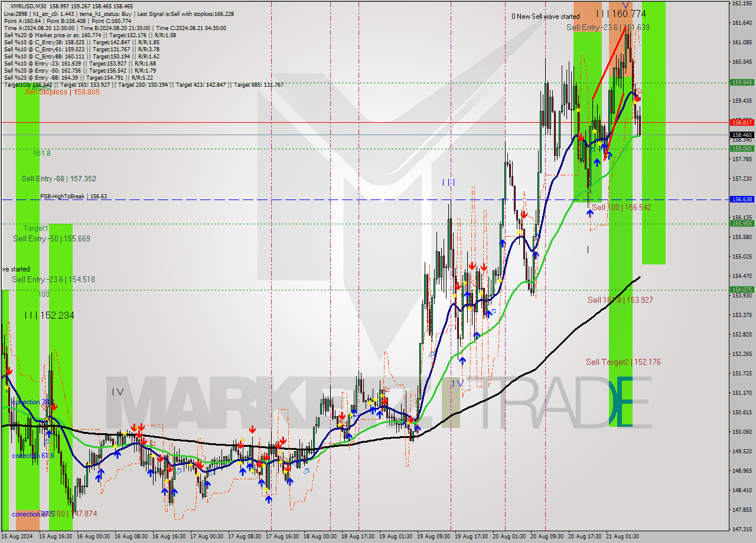The image size is (756, 543).
Task: Click the 'Sell Entry -88 | 157.352' label
Action: tap(59, 178)
